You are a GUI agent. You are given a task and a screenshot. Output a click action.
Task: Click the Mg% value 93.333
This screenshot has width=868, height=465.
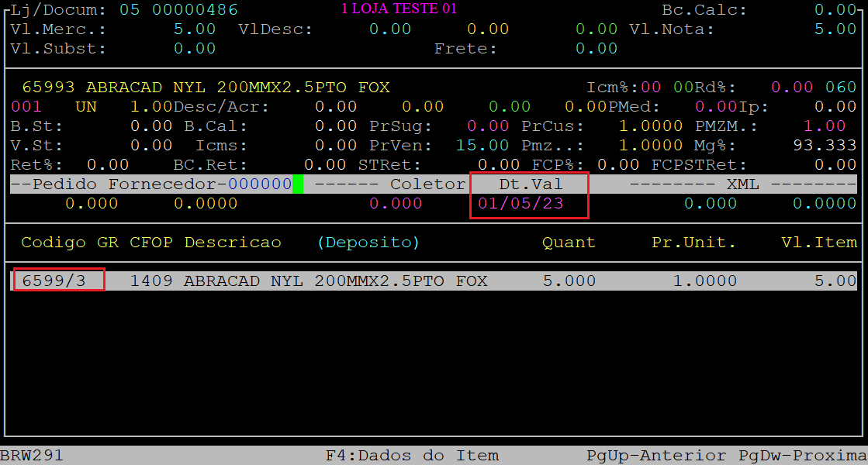[x=825, y=146]
